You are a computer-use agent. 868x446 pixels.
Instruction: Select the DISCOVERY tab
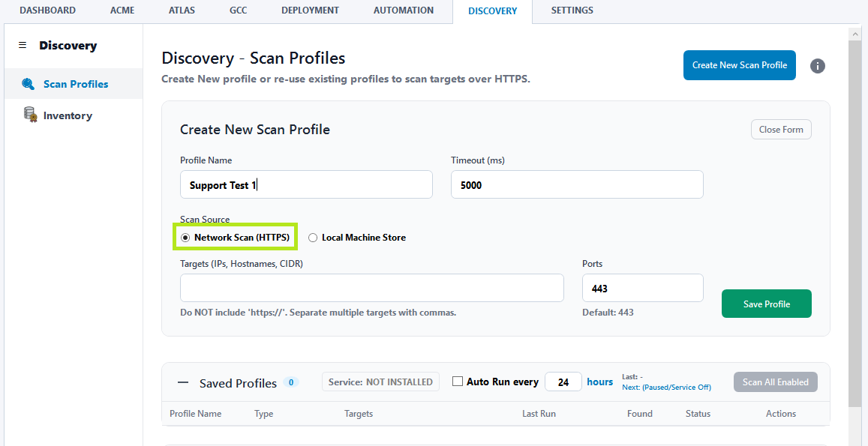point(492,11)
